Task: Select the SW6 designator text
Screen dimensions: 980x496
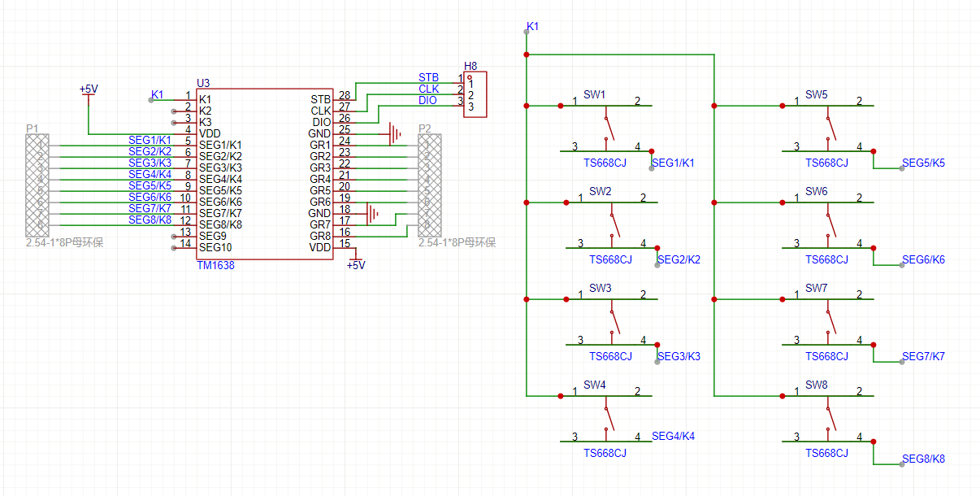Action: (x=817, y=191)
